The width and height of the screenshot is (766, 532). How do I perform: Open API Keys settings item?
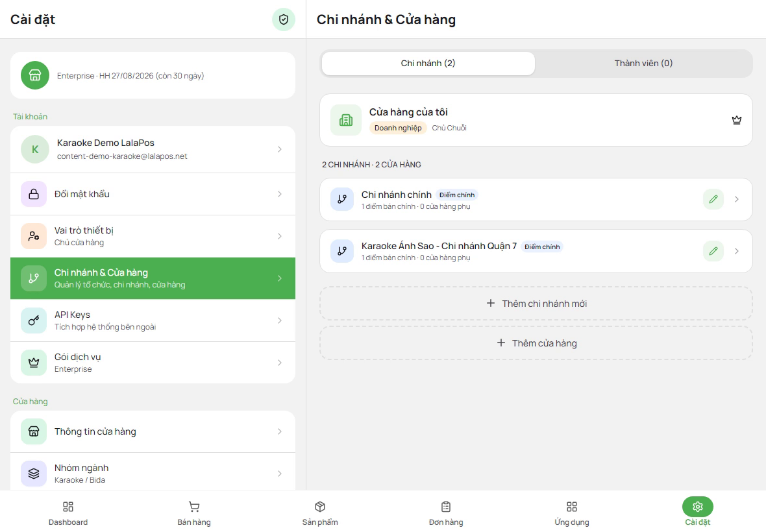pyautogui.click(x=153, y=320)
